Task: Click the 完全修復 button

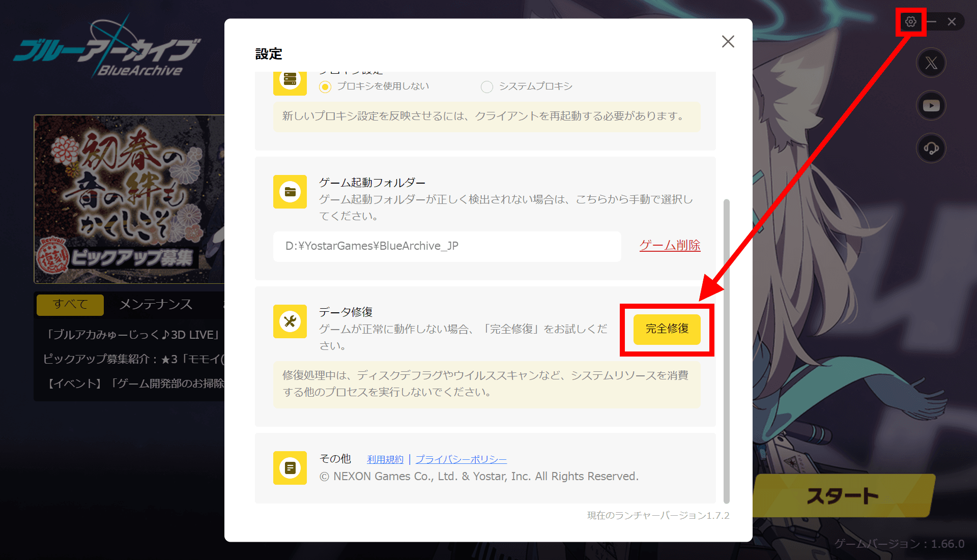Action: 667,329
